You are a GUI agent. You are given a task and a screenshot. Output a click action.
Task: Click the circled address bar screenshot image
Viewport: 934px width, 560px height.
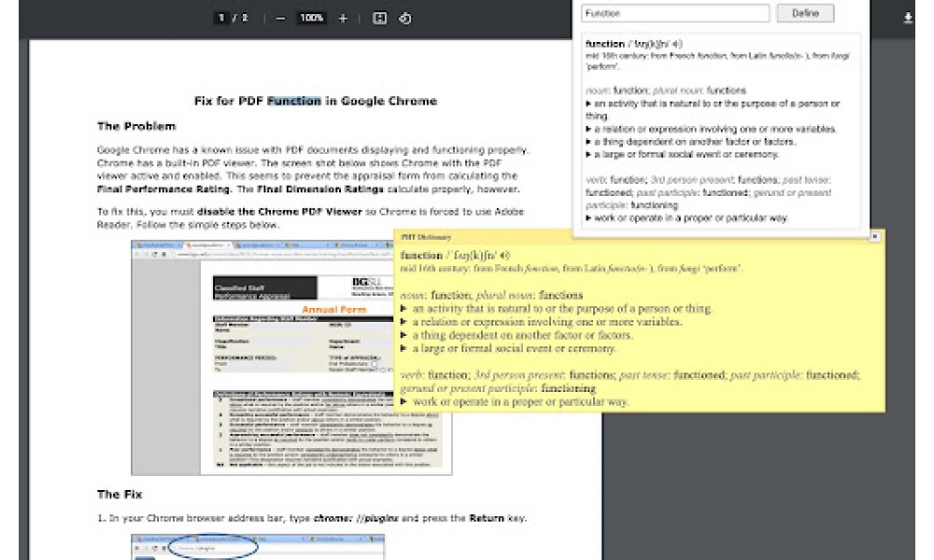click(x=258, y=547)
